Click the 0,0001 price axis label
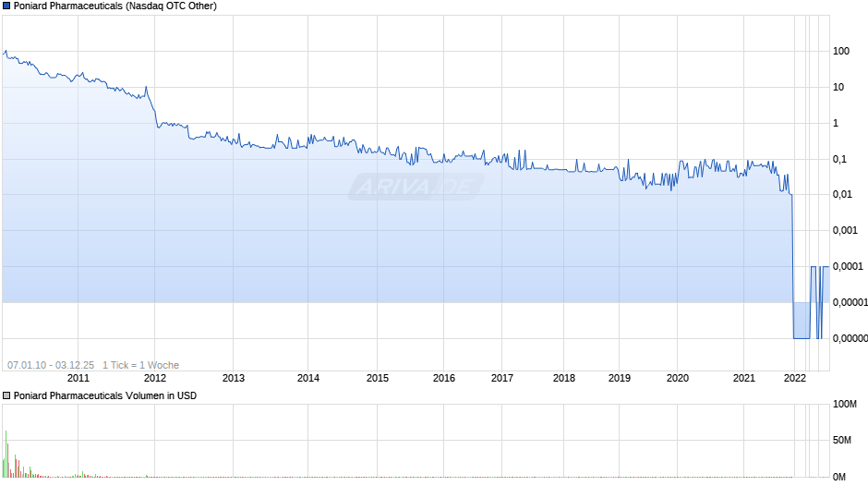Screen dimensions: 868x486 pyautogui.click(x=848, y=266)
